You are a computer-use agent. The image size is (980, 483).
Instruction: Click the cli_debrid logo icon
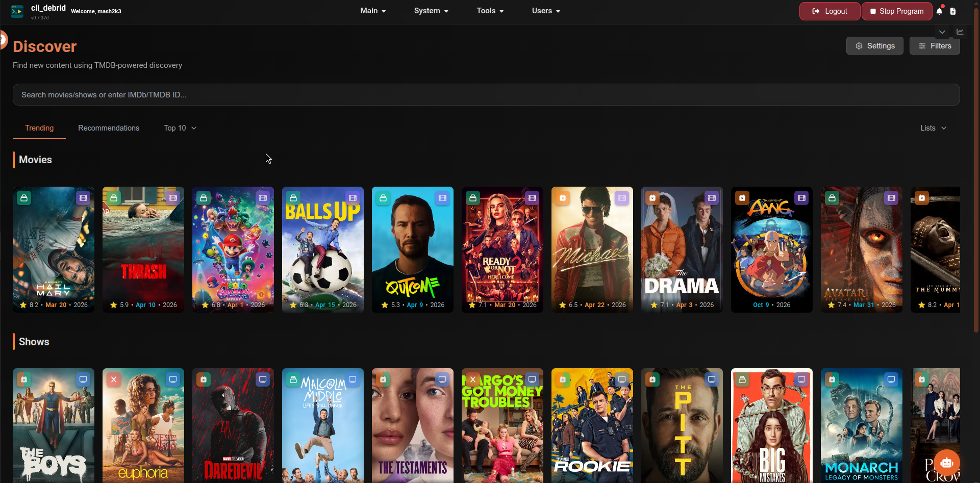point(17,11)
